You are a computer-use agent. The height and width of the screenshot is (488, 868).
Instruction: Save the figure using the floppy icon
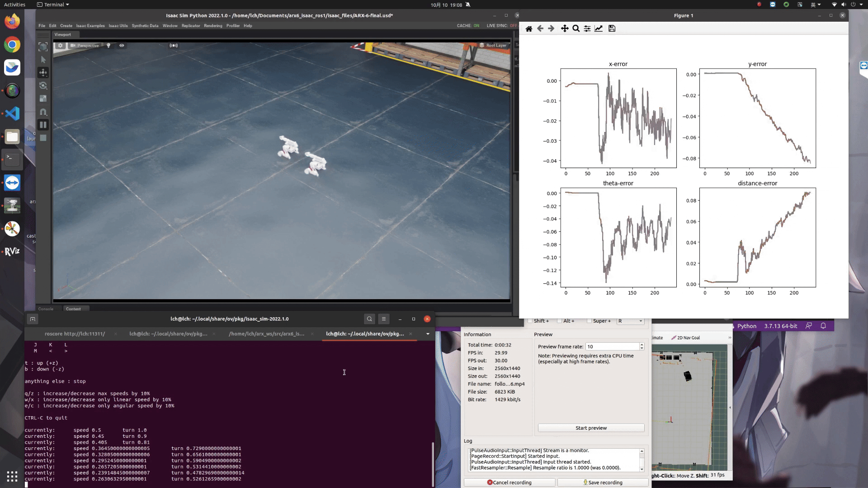pyautogui.click(x=612, y=28)
